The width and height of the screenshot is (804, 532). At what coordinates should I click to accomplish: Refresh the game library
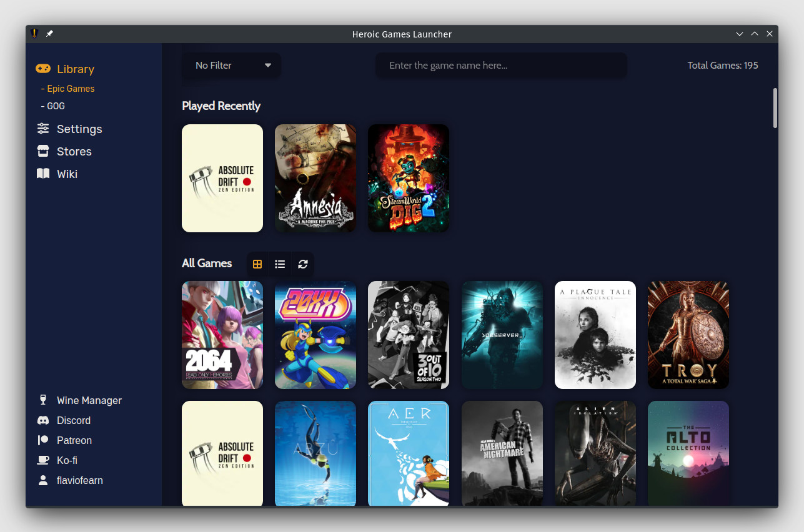(x=303, y=264)
